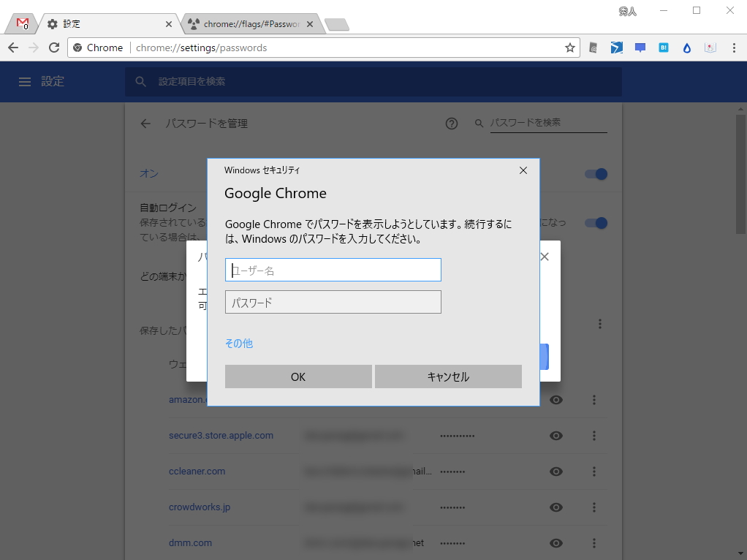The image size is (747, 560).
Task: Click the blue monitor extension icon
Action: [x=640, y=48]
